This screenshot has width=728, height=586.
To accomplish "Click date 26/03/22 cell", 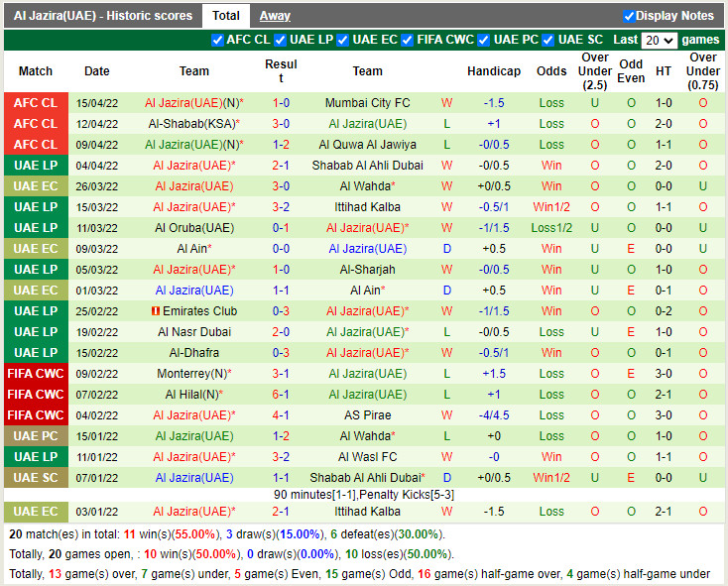I will 97,186.
